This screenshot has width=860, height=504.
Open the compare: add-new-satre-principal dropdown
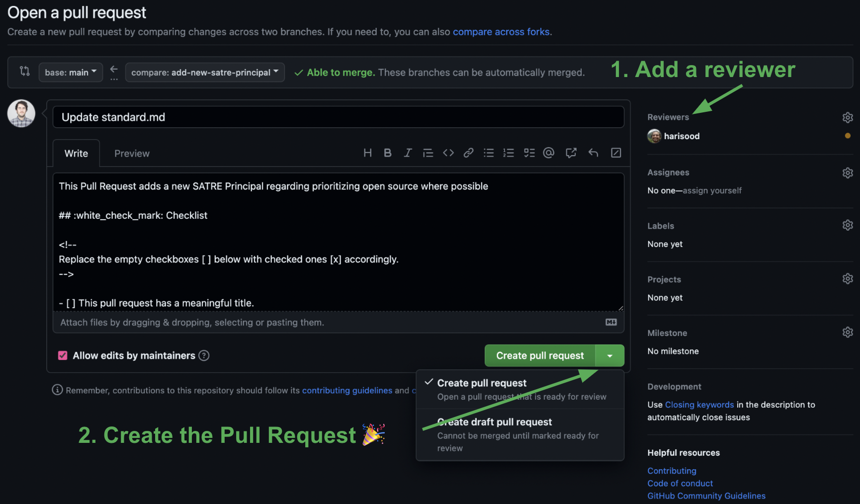tap(205, 72)
